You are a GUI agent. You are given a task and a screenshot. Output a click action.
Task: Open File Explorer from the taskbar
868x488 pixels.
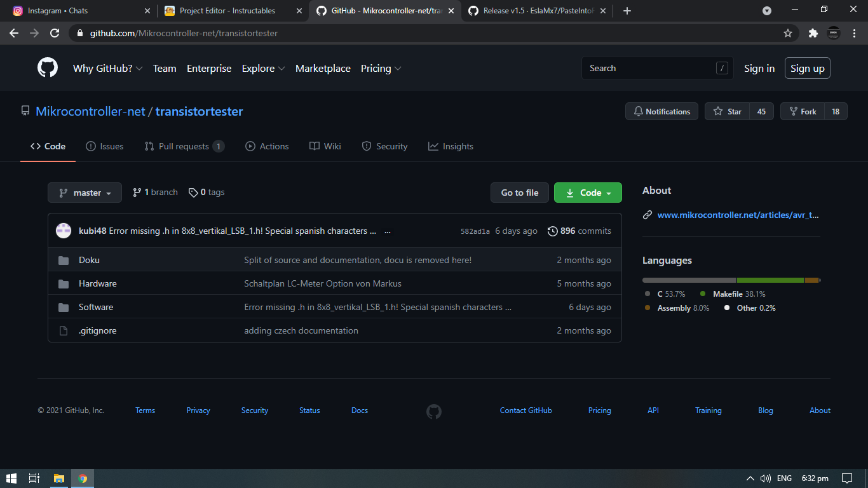(x=59, y=478)
